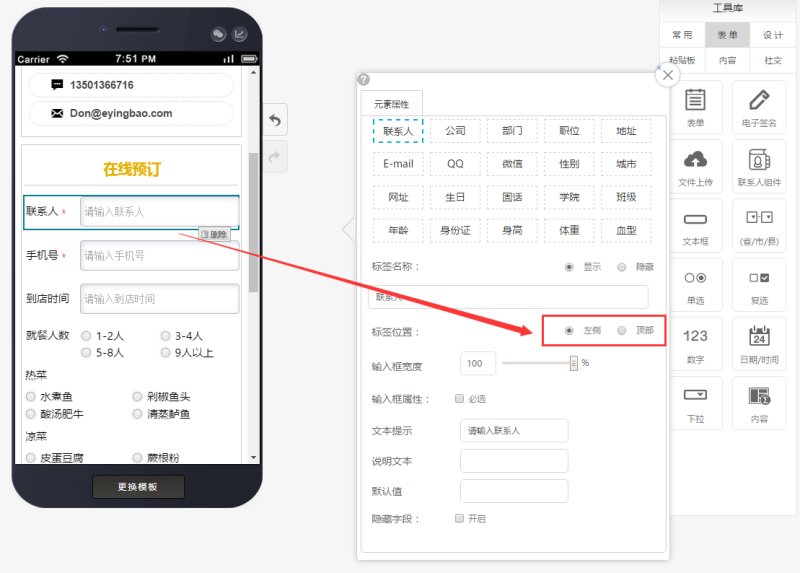
Task: Close the element properties panel
Action: 667,76
